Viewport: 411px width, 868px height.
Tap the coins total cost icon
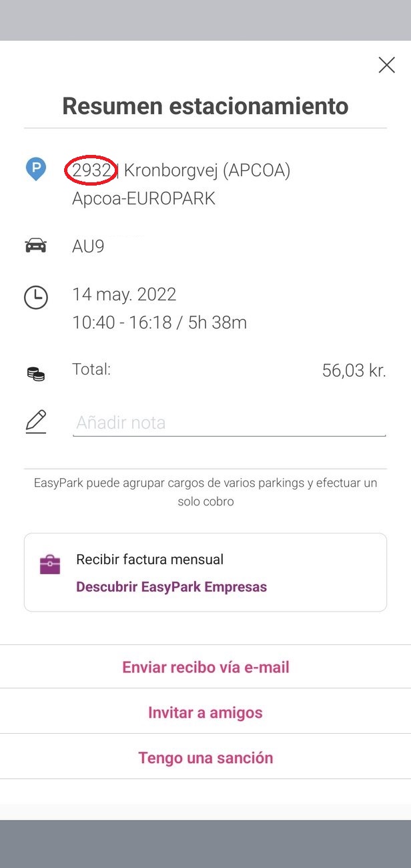point(36,374)
